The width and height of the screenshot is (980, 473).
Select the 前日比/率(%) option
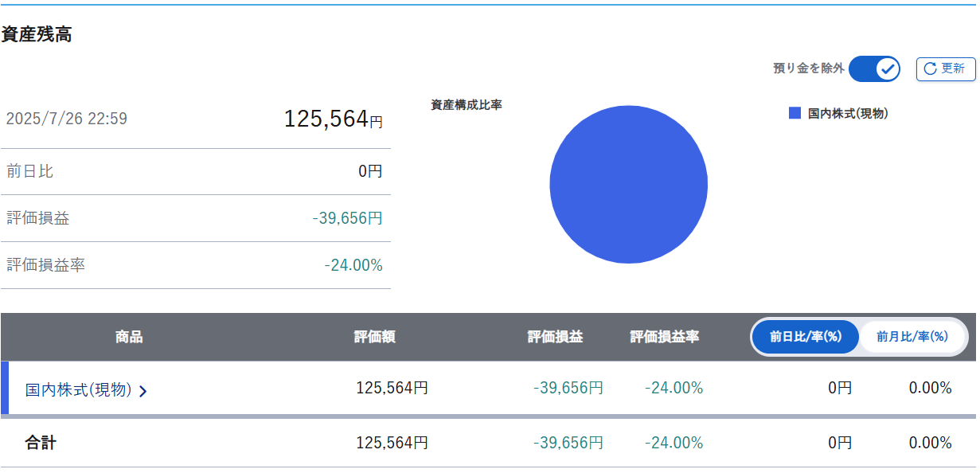pos(806,337)
